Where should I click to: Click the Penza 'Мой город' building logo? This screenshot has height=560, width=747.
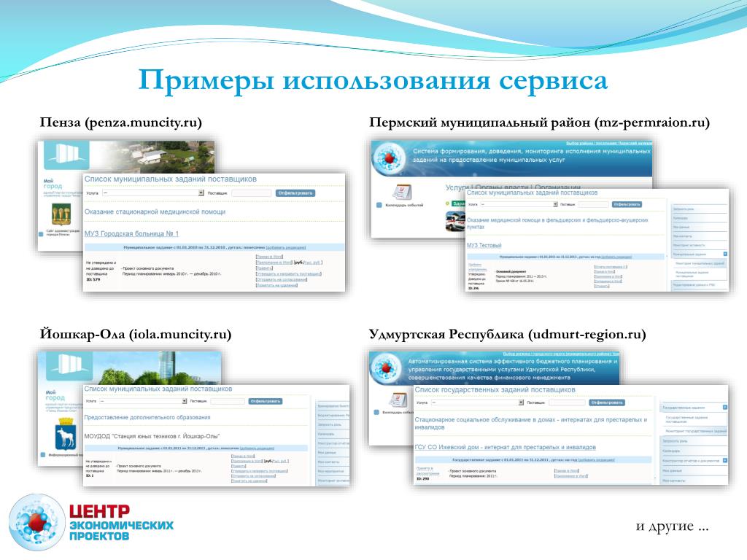(x=66, y=155)
